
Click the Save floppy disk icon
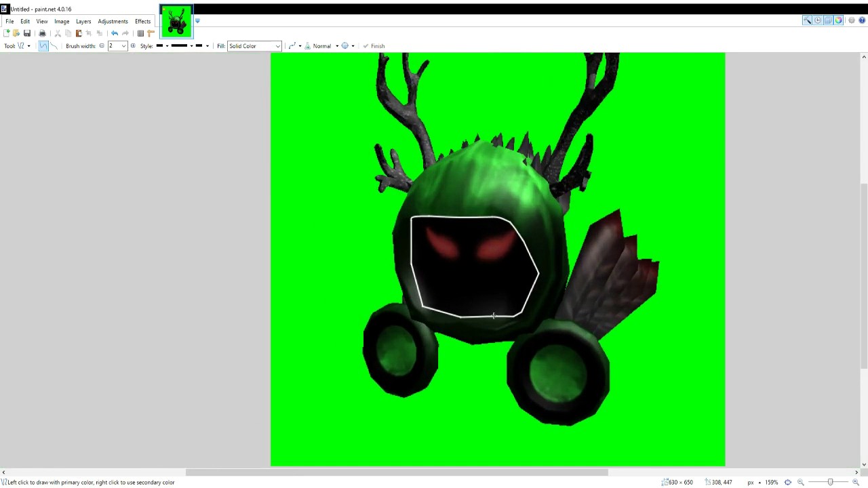pos(27,33)
